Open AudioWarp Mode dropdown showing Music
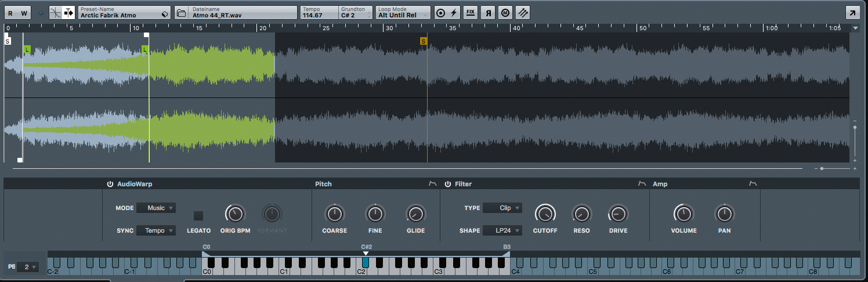 click(155, 208)
